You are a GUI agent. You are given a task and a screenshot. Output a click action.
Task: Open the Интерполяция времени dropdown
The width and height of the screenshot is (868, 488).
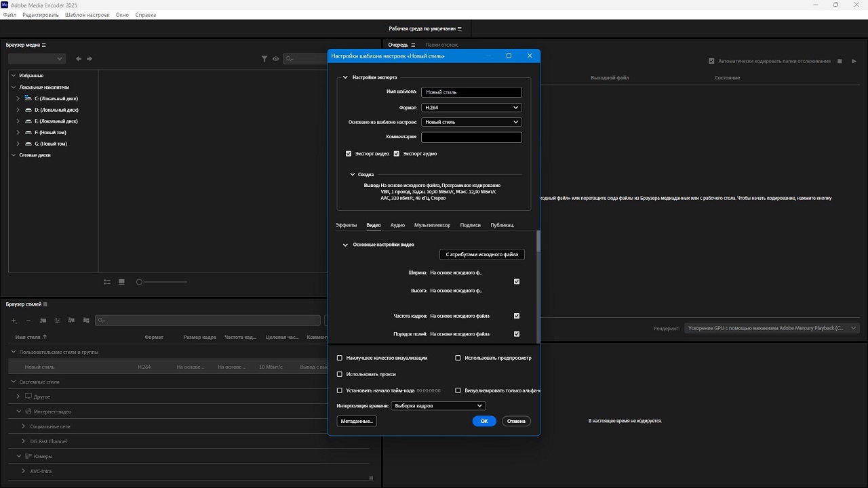[438, 406]
